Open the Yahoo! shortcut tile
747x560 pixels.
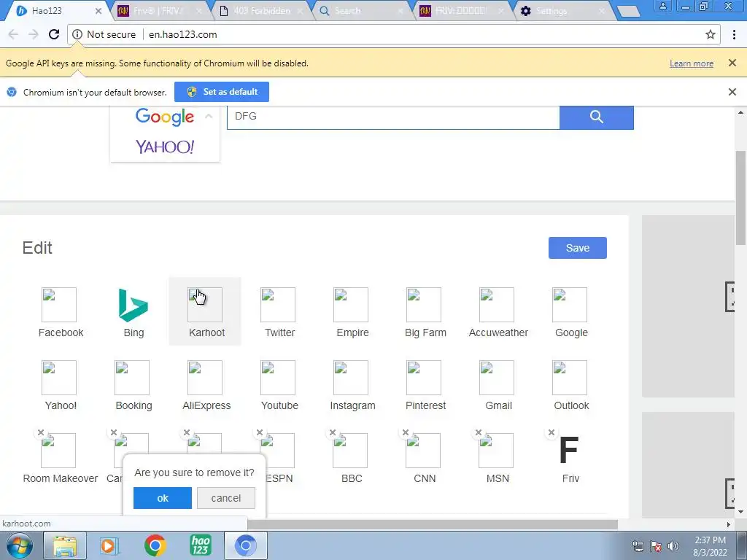[61, 385]
